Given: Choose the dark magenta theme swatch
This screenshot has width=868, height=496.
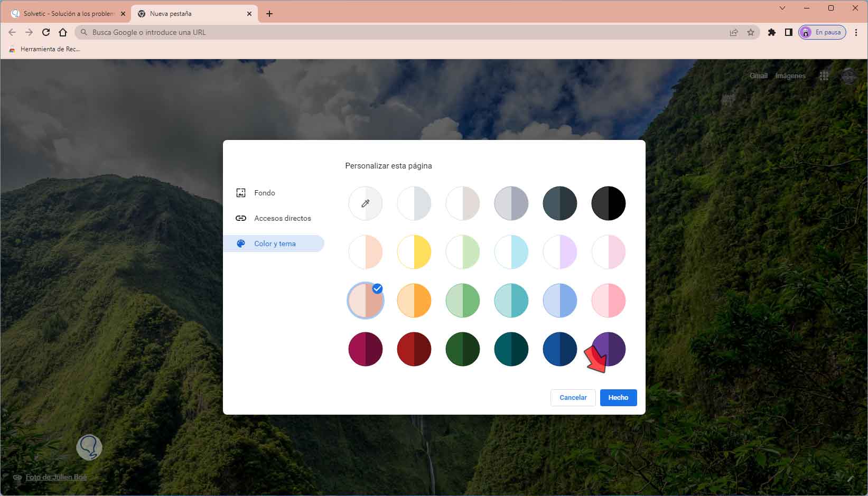Looking at the screenshot, I should 366,349.
